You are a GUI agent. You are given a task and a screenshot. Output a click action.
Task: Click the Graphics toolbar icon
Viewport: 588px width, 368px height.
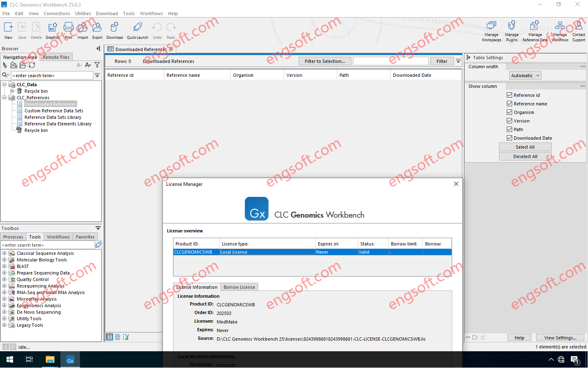(x=52, y=27)
